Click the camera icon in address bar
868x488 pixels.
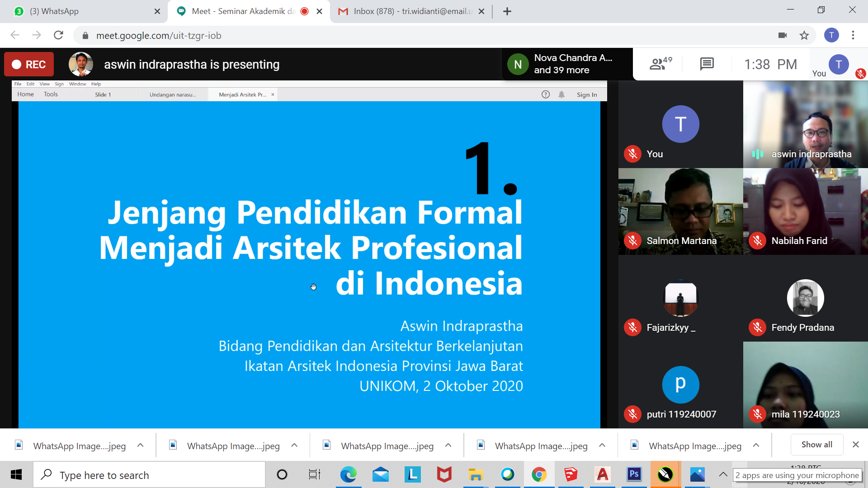pos(783,35)
